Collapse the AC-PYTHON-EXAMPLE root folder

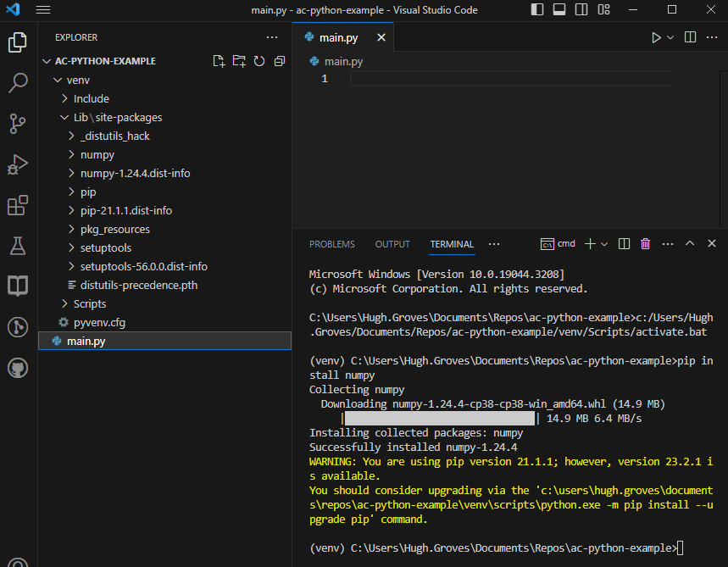[x=47, y=61]
